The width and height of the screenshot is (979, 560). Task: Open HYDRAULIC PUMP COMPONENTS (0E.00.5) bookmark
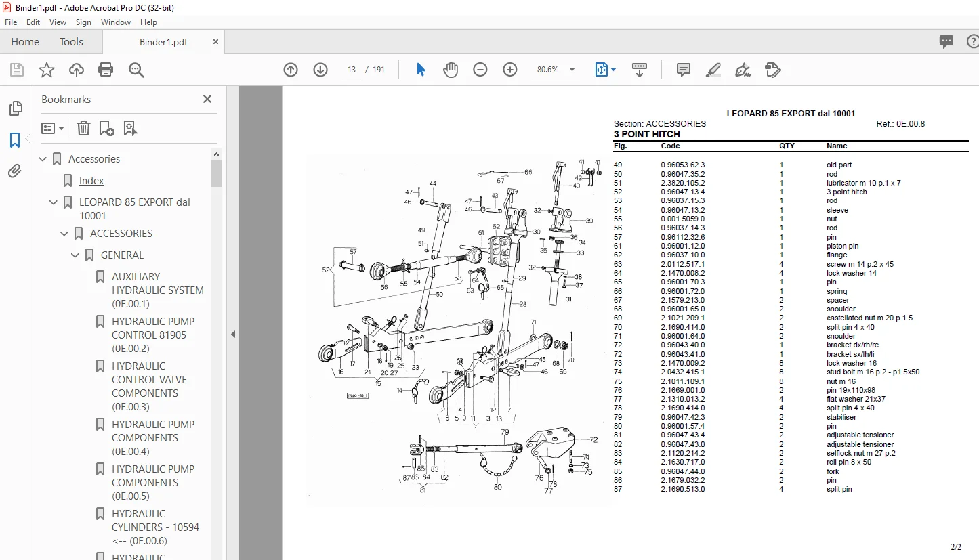pyautogui.click(x=153, y=483)
